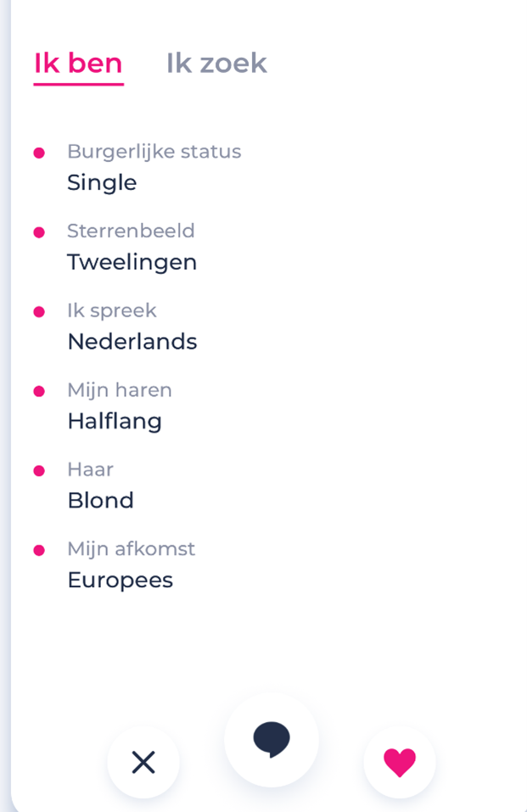The image size is (527, 812).
Task: Click the Sterrenbeeld label
Action: pos(131,231)
